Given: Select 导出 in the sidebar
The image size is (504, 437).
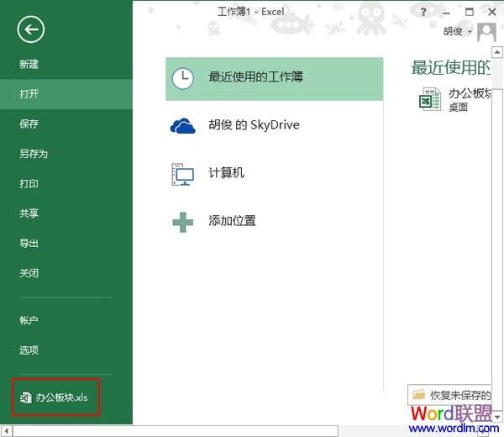Looking at the screenshot, I should point(29,243).
